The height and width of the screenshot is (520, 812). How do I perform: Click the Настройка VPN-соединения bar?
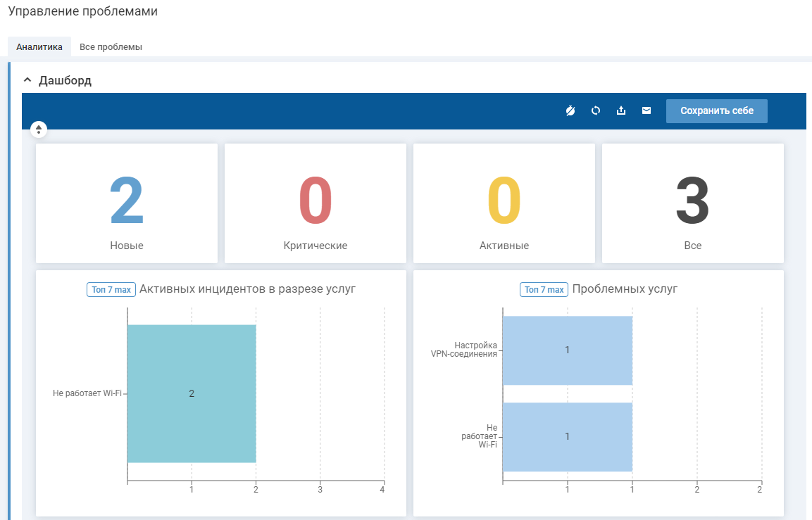(x=567, y=350)
